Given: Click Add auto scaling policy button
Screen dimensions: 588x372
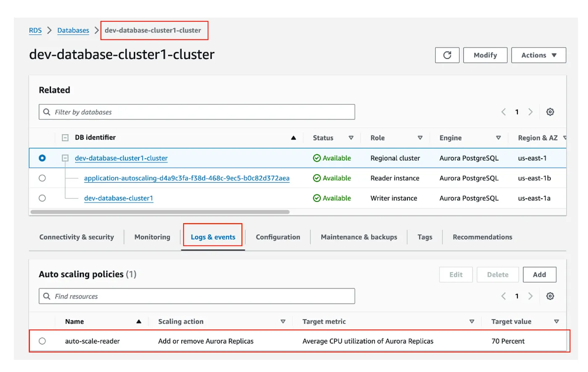Looking at the screenshot, I should coord(540,274).
